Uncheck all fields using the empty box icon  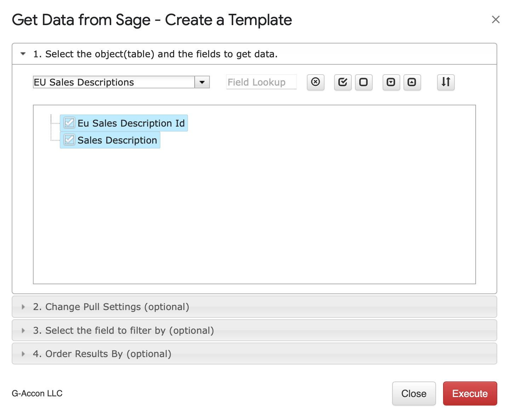coord(363,82)
